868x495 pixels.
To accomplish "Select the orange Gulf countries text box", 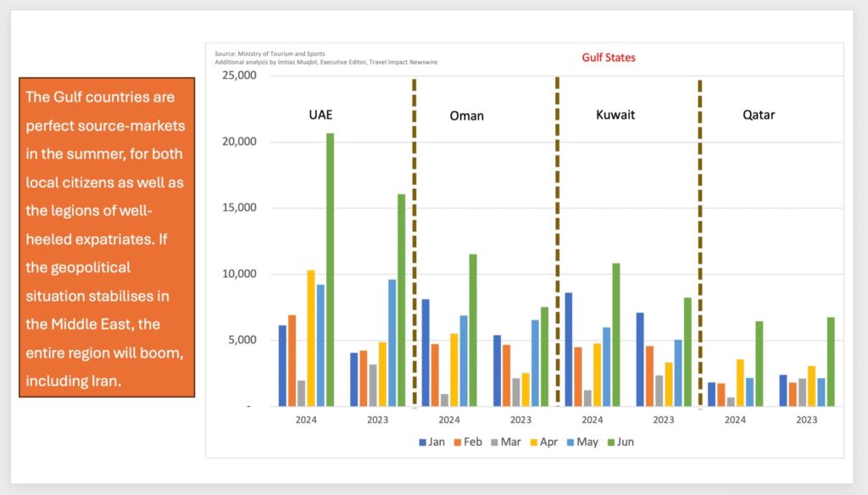I will [x=107, y=237].
